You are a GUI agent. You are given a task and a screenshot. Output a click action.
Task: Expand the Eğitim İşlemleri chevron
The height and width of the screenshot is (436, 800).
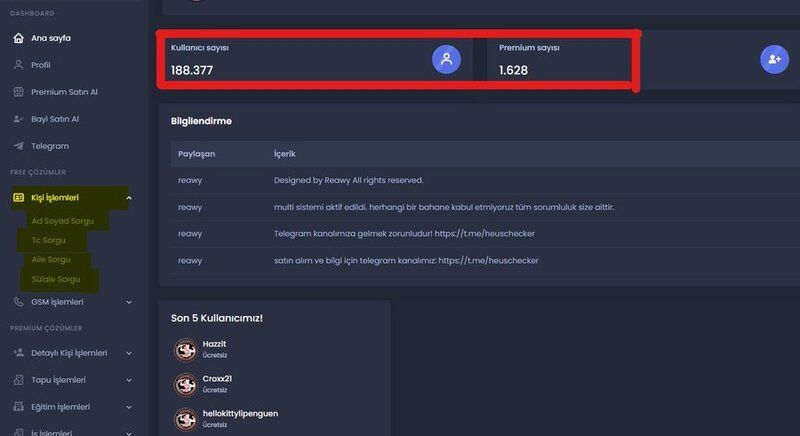129,407
